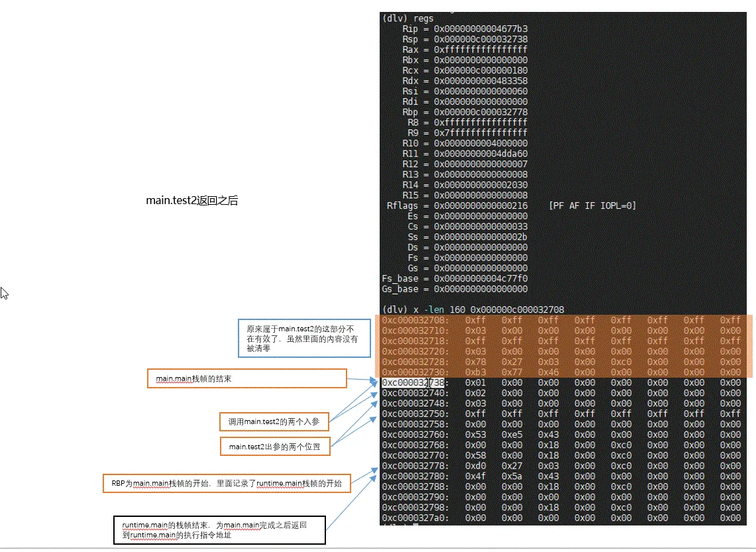Select the Rbp value 0x000000c000032778
Viewport: 756px width, 552px height.
[x=480, y=113]
